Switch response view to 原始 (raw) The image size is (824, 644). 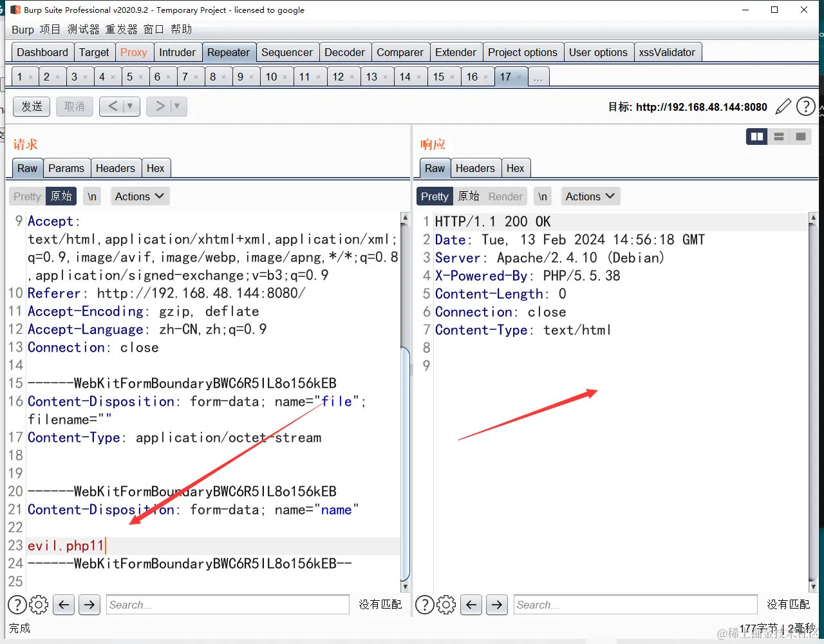pyautogui.click(x=469, y=196)
